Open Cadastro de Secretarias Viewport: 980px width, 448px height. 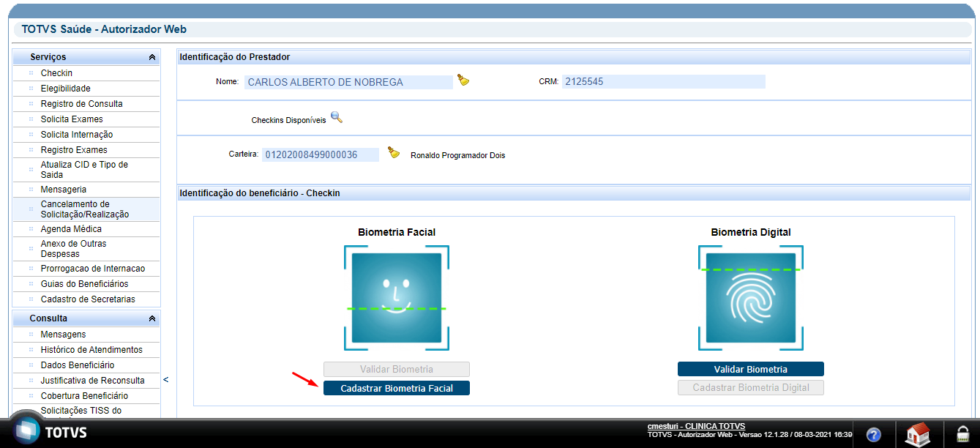pos(86,299)
